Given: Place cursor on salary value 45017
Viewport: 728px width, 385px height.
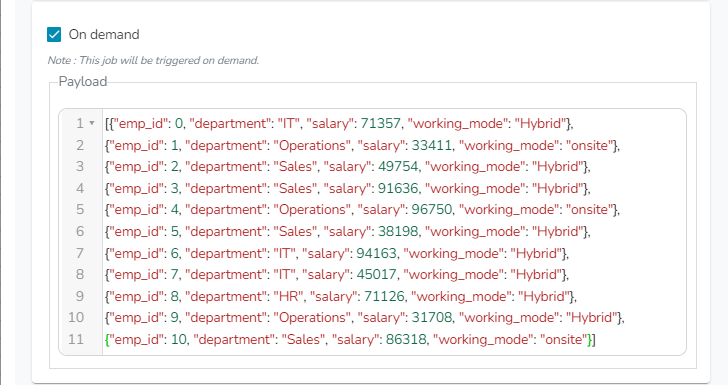Looking at the screenshot, I should [377, 274].
